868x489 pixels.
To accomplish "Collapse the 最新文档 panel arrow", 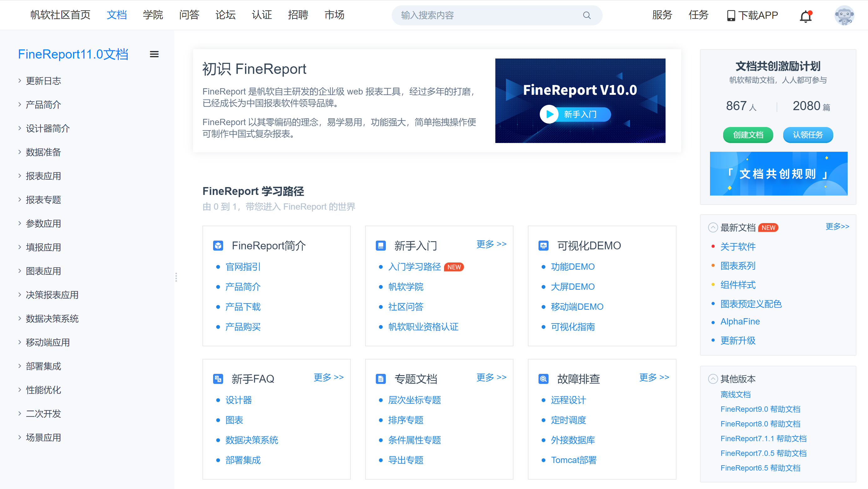I will [x=713, y=227].
